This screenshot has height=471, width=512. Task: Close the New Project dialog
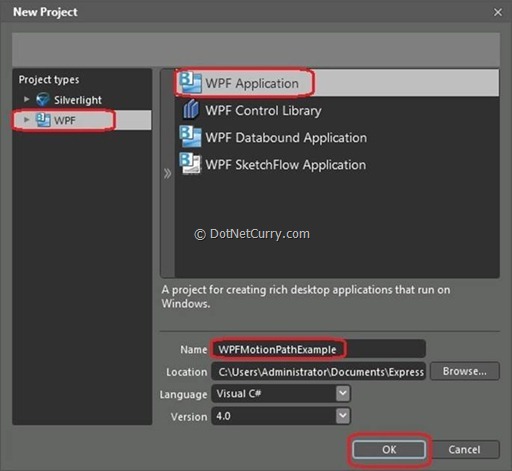click(498, 12)
